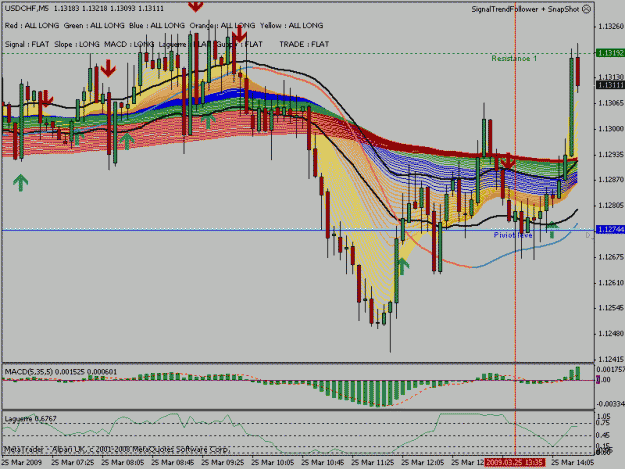Click the 1.12870 price scale label
625x469 pixels.
pyautogui.click(x=611, y=180)
